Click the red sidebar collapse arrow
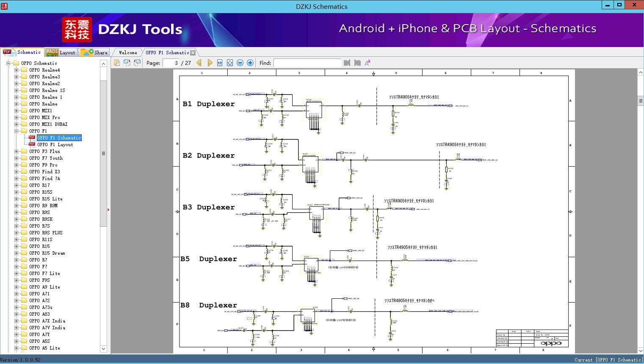This screenshot has width=644, height=364. pyautogui.click(x=108, y=210)
